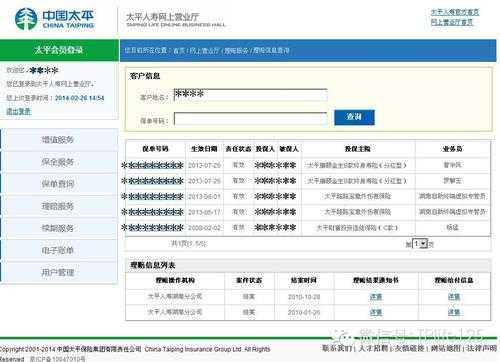This screenshot has height=362, width=500.
Task: Click the 2010-01-26 closing date cell
Action: click(304, 312)
